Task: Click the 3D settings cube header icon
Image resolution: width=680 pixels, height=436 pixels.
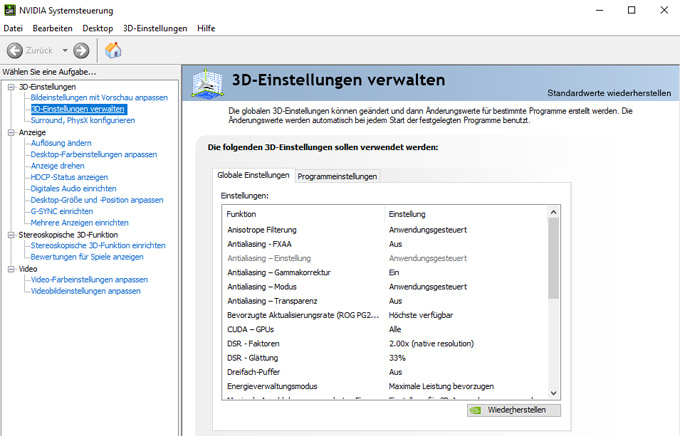Action: tap(207, 83)
